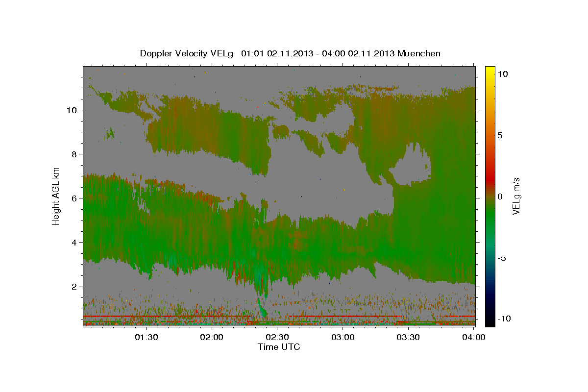Click the date range '01:01 02.11.2013 - 04:00 02.11.2013' in the title

(x=318, y=53)
